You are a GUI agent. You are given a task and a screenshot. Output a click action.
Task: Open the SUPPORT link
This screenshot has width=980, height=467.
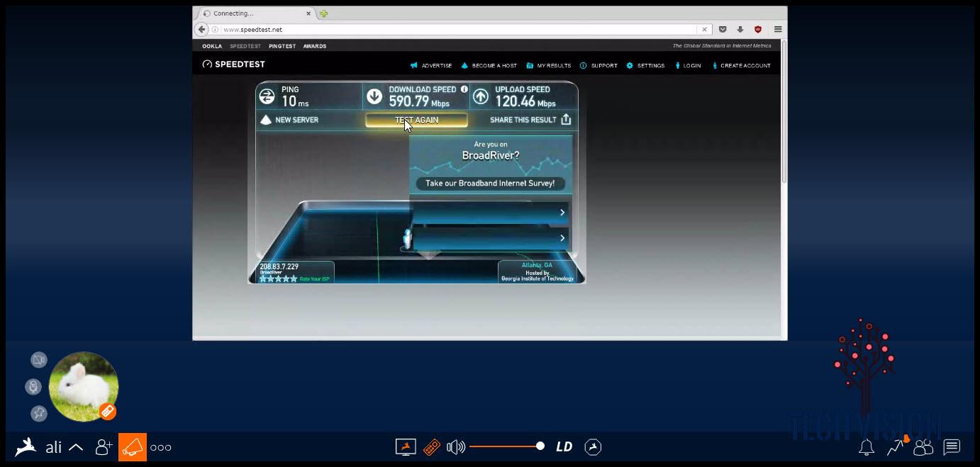[x=598, y=65]
